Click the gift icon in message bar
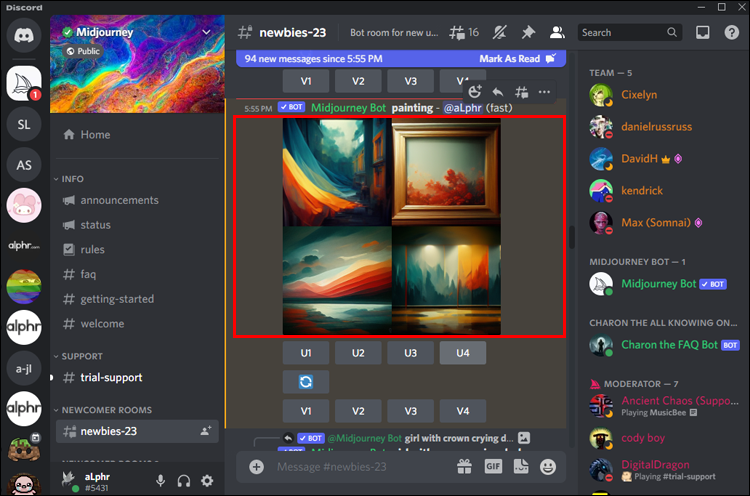750x496 pixels. coord(464,466)
